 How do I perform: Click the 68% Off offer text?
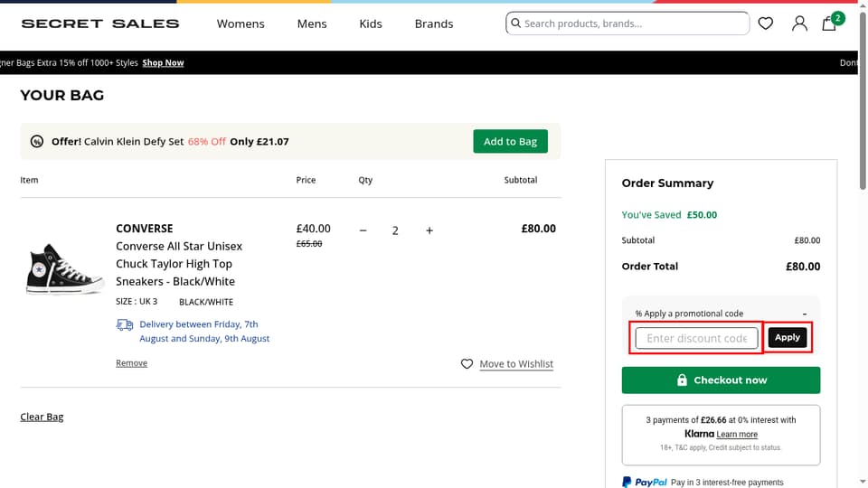coord(206,142)
